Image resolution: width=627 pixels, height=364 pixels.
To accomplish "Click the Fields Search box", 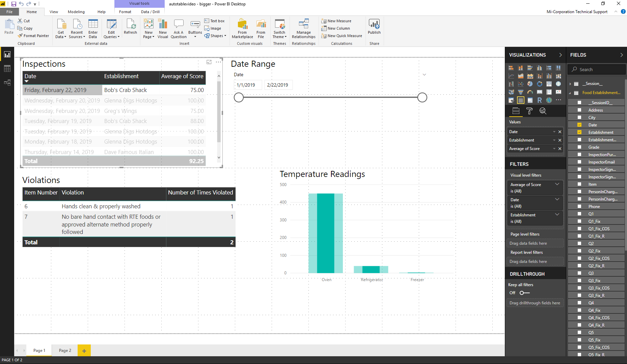I will 597,69.
